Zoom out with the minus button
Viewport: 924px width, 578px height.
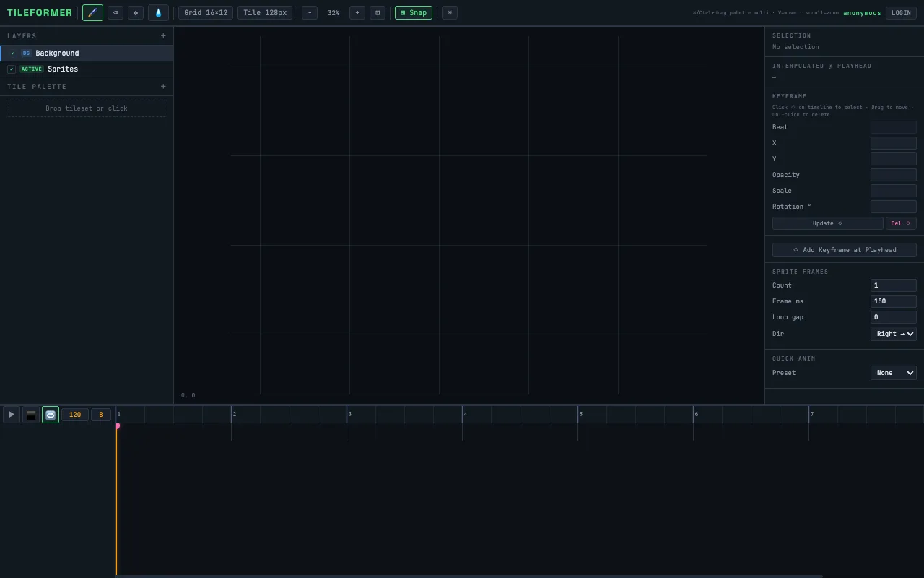(310, 12)
